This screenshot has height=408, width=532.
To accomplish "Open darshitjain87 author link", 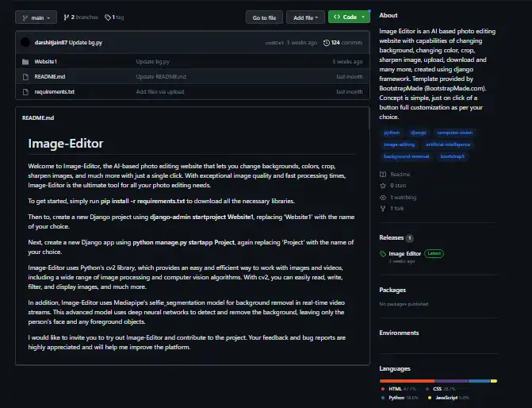I will (x=51, y=42).
